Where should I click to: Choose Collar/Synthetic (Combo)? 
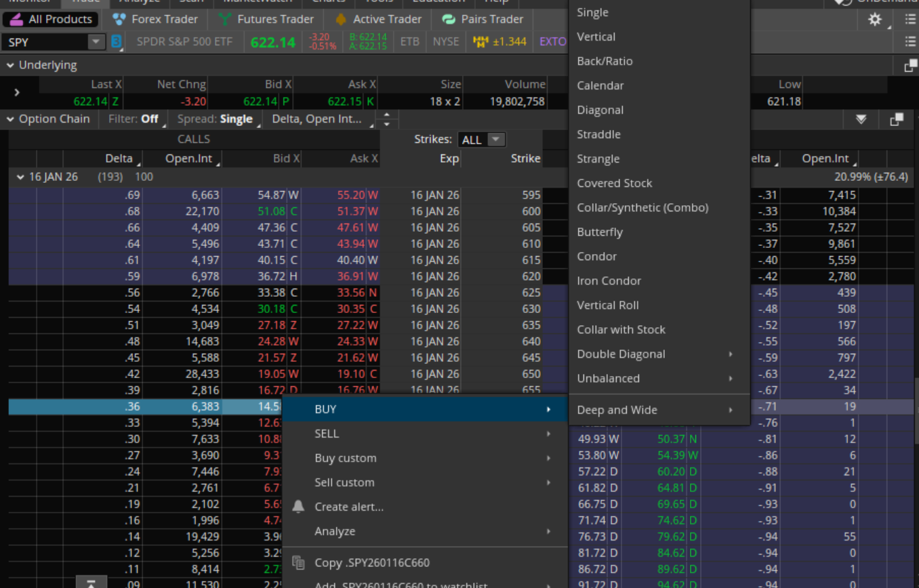659,207
